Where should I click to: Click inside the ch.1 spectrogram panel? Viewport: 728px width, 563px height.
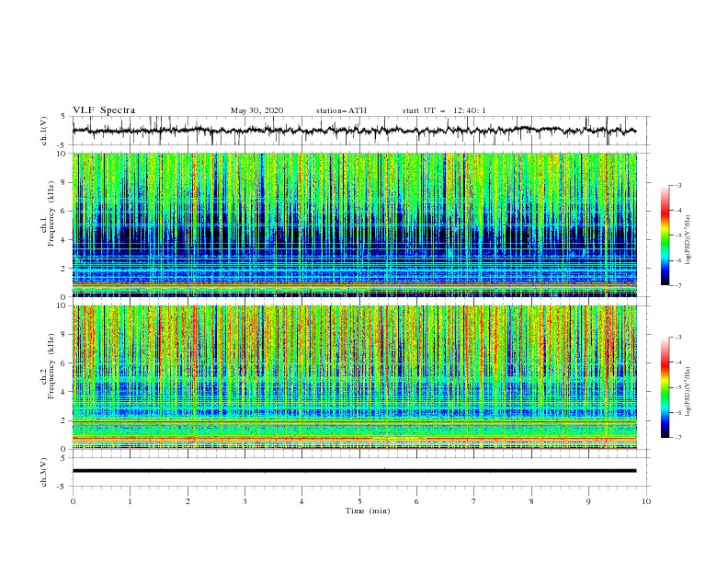tap(355, 224)
